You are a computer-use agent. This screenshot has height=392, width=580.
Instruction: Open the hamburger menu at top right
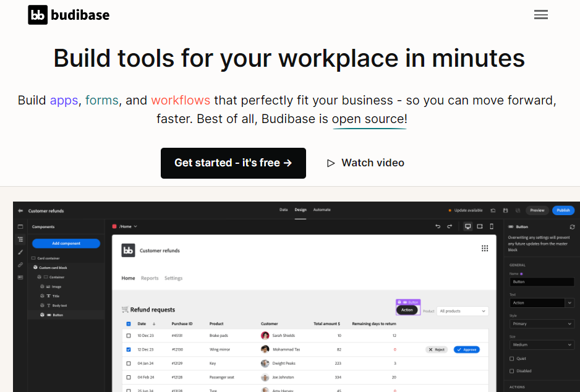click(x=541, y=15)
